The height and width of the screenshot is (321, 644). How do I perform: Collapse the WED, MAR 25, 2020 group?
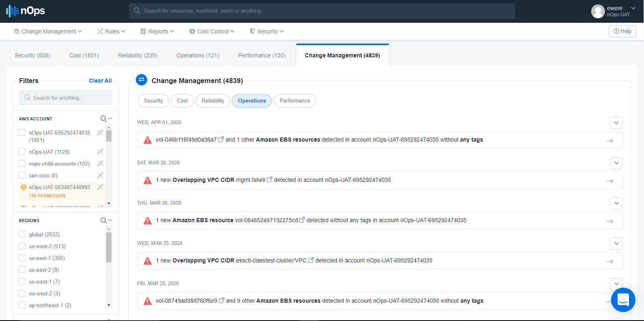(x=616, y=244)
